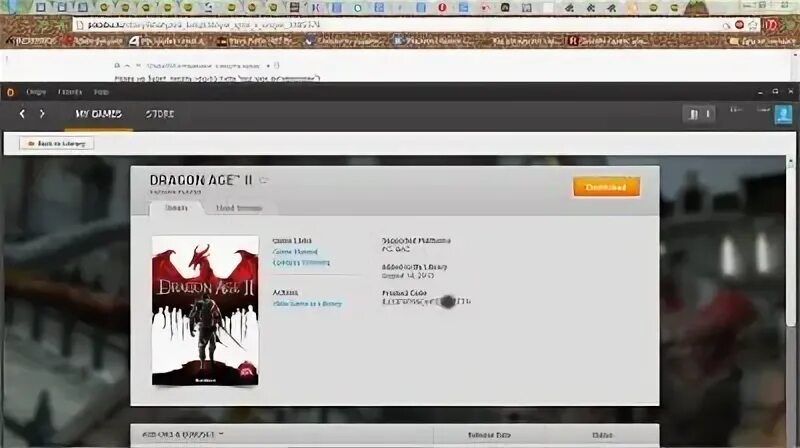Click the Origin logo icon
800x448 pixels.
click(x=10, y=92)
